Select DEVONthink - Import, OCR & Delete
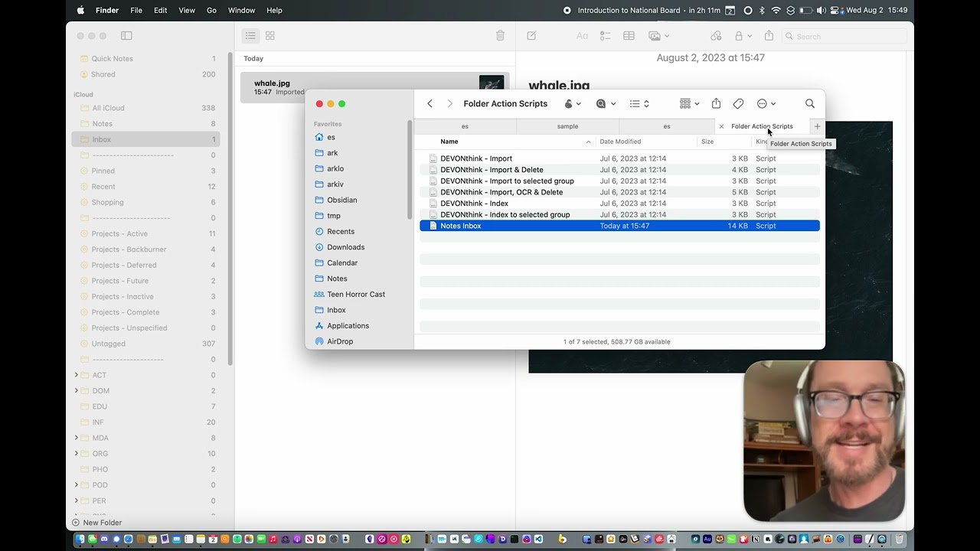Viewport: 980px width, 551px height. (x=619, y=192)
